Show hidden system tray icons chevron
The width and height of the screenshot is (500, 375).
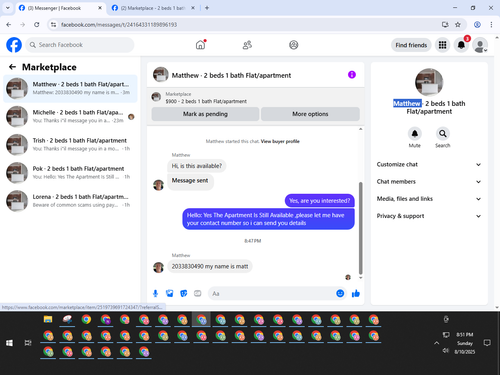[x=436, y=343]
